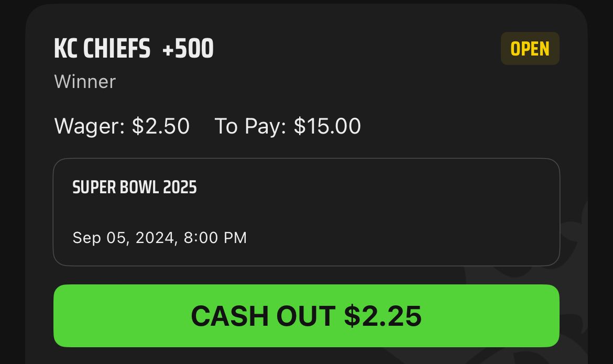Select the KC CHIEFS team name
613x364 pixels.
click(102, 49)
